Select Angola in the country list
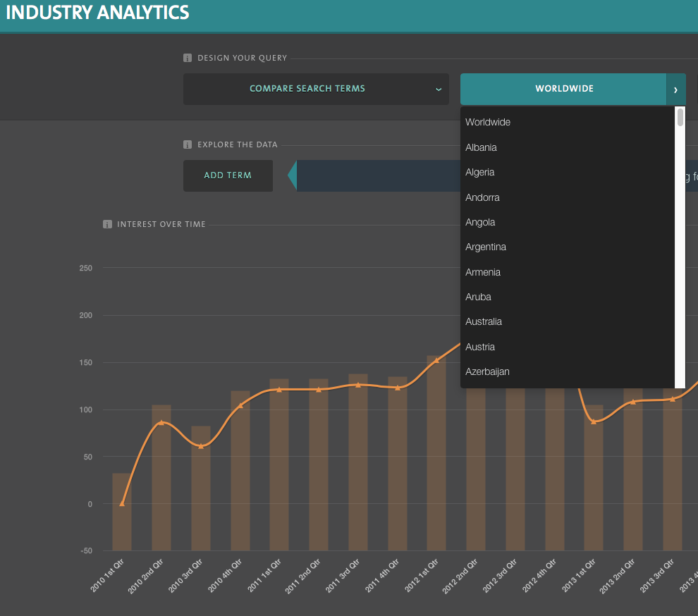Viewport: 698px width, 616px height. [x=480, y=222]
